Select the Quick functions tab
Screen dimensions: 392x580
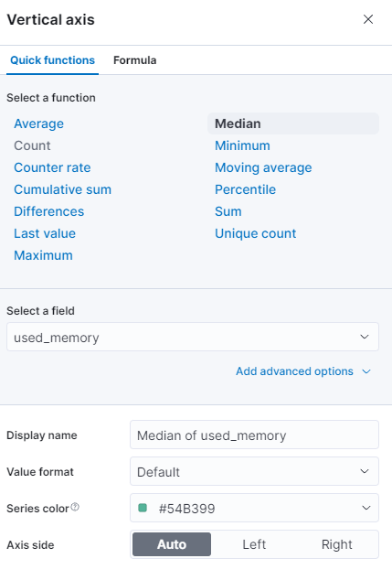pyautogui.click(x=52, y=60)
